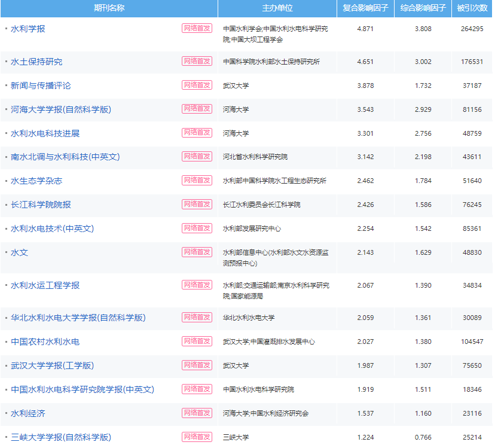Open the 水利学报 journal link
This screenshot has height=448, width=504.
pos(28,29)
